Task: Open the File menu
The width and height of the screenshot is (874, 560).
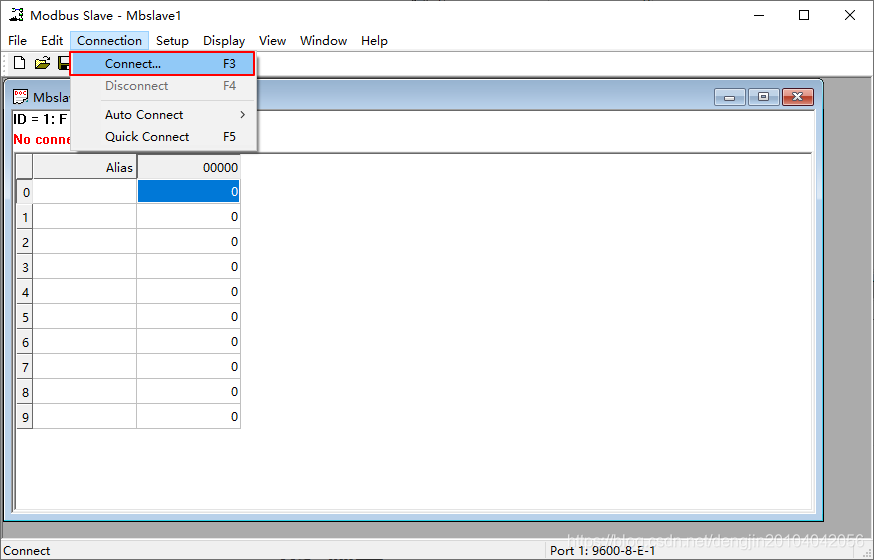Action: 17,41
